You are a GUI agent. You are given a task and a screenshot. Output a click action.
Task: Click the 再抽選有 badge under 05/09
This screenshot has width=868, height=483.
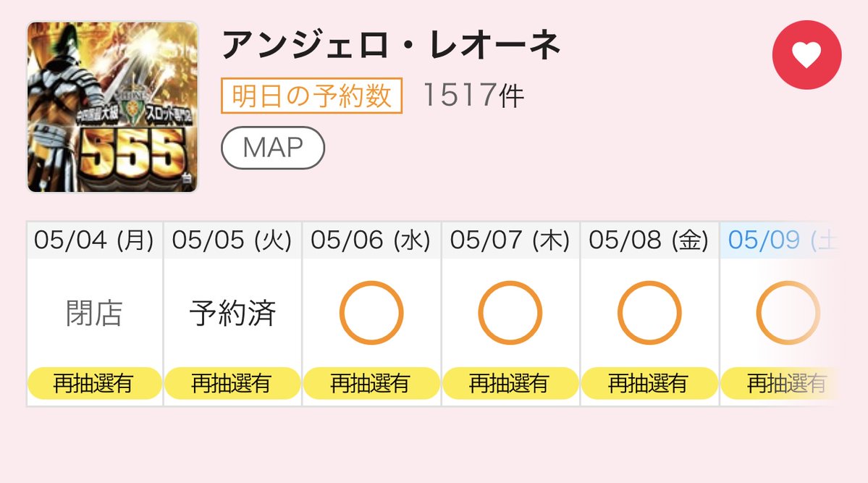tap(780, 383)
